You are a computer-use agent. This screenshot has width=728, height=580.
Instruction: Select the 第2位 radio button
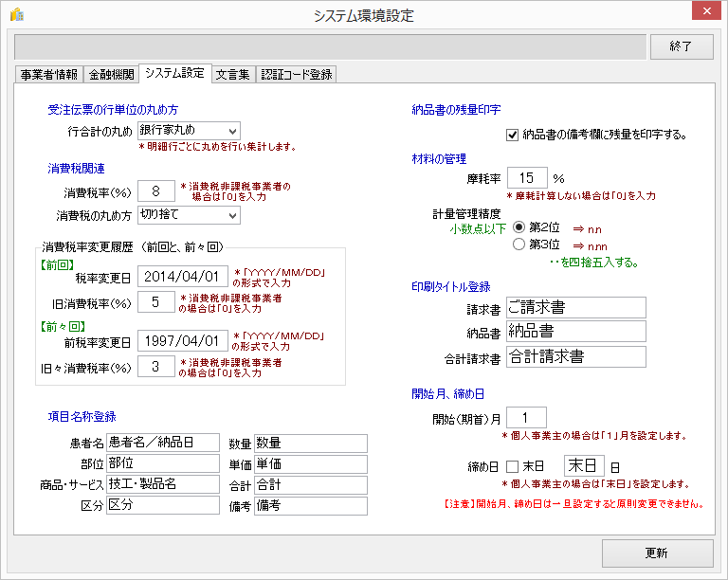[x=519, y=227]
